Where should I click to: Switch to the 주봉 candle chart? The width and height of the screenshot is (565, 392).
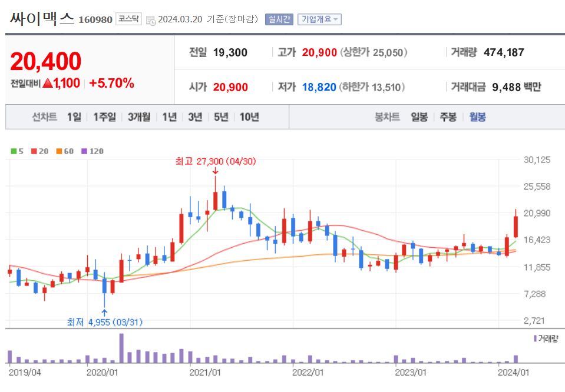[x=448, y=117]
